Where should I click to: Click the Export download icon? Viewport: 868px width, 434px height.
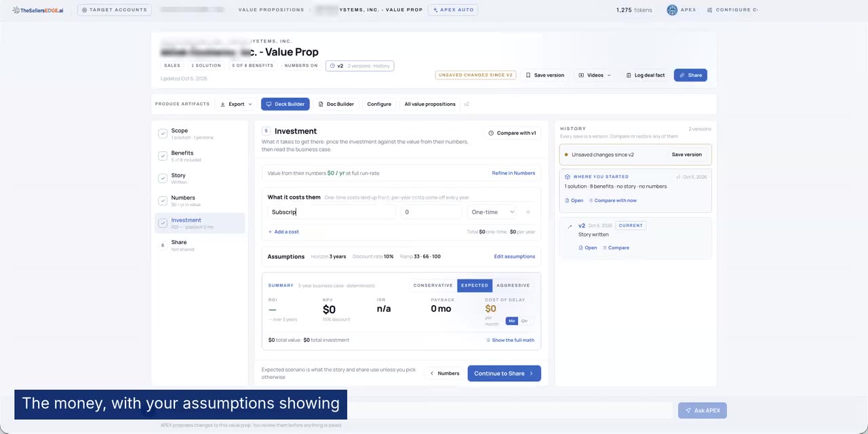pos(223,104)
